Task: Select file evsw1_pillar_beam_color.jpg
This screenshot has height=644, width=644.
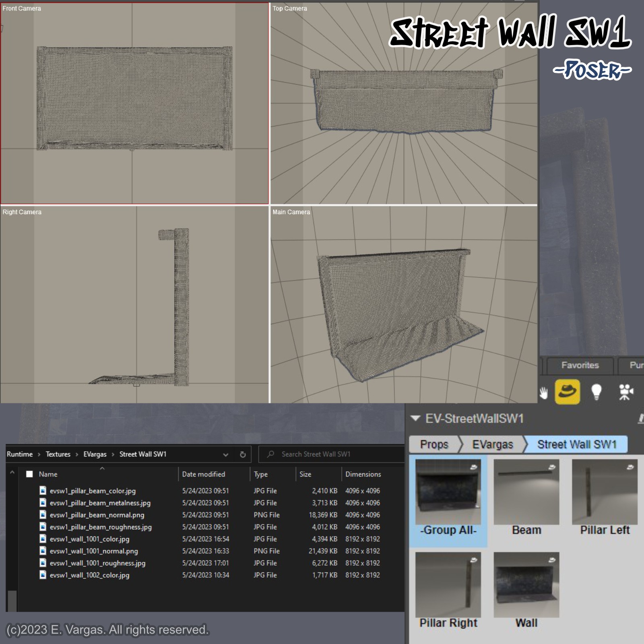Action: point(93,491)
